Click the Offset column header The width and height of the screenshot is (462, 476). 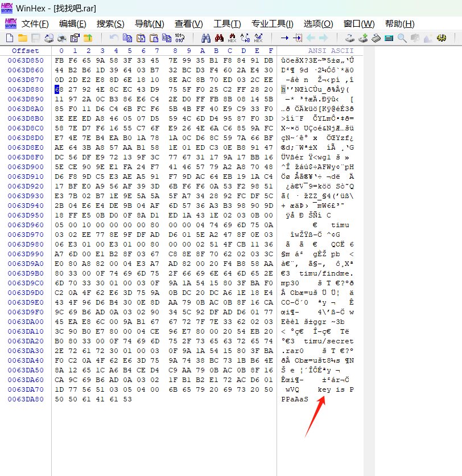tap(26, 51)
